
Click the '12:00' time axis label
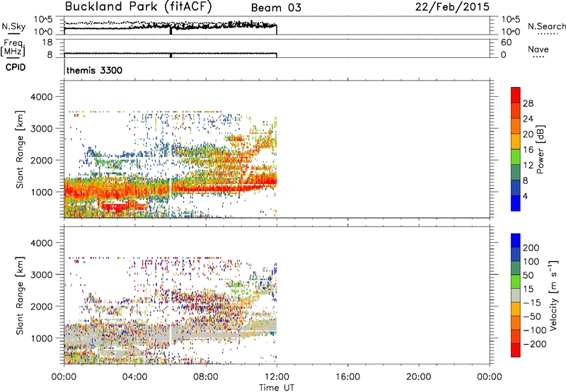[277, 377]
